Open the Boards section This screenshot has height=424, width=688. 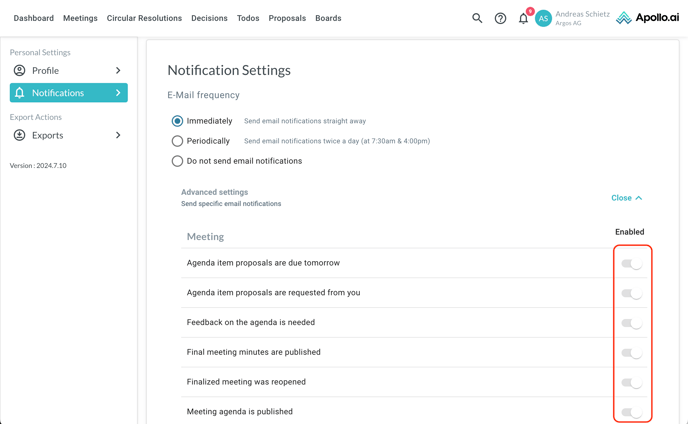tap(328, 18)
